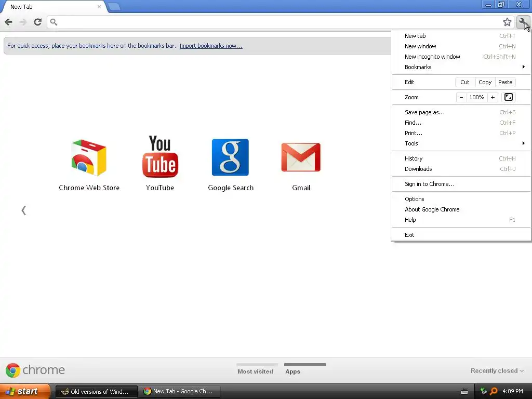The height and width of the screenshot is (399, 532).
Task: Close the New Tab tab
Action: [x=99, y=6]
